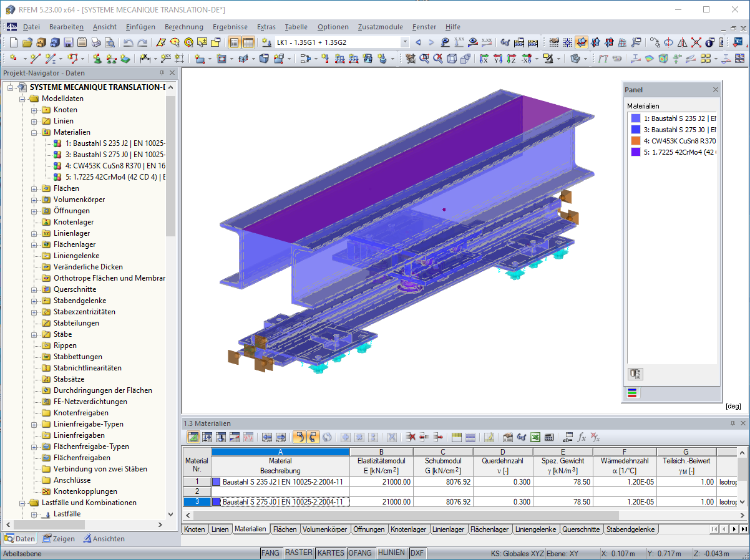Screen dimensions: 750x560
Task: Select column header A in materials table
Action: (280, 451)
